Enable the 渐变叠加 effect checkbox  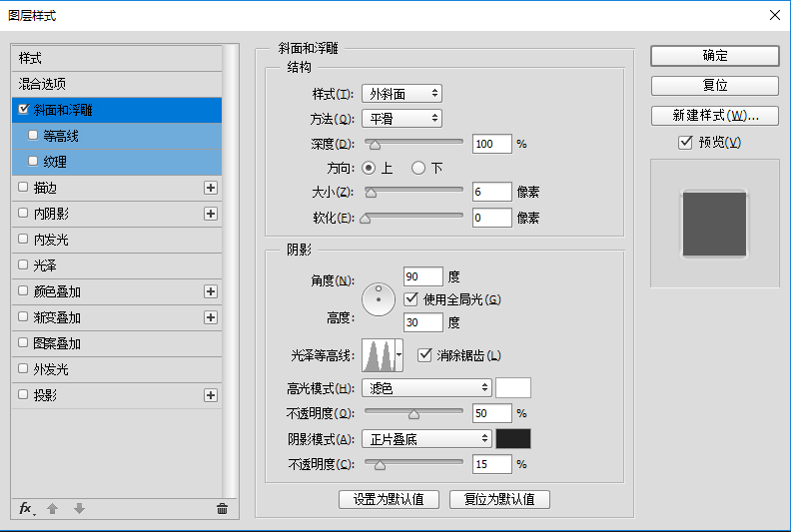pyautogui.click(x=23, y=316)
